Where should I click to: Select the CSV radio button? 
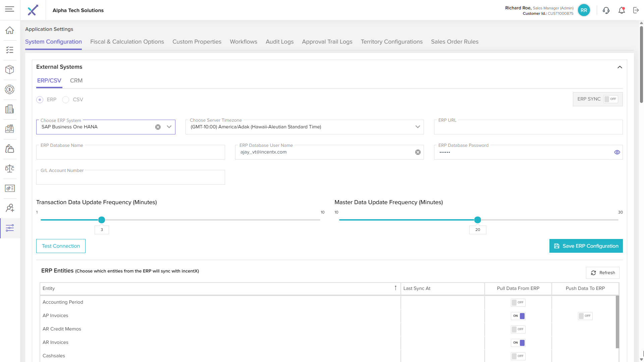coord(66,100)
